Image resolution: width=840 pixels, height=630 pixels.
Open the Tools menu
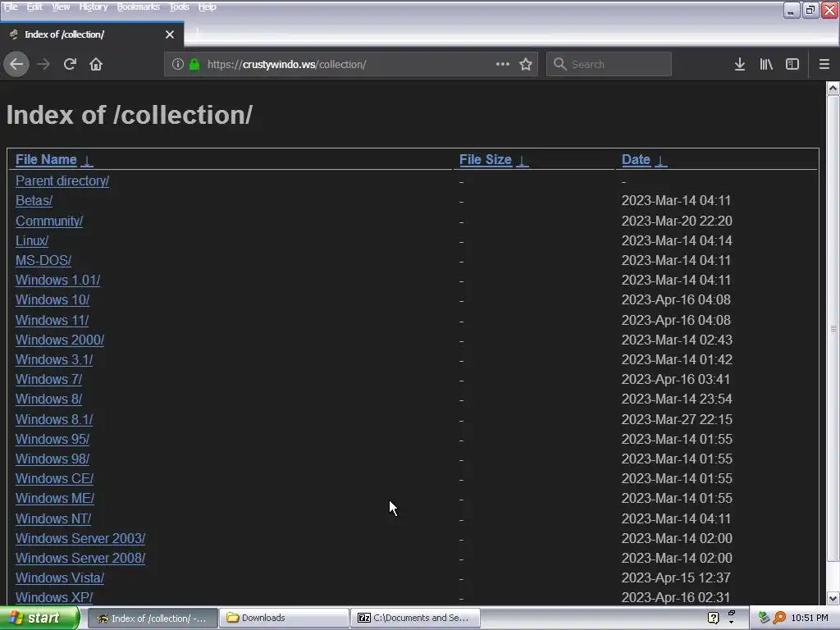(x=179, y=7)
